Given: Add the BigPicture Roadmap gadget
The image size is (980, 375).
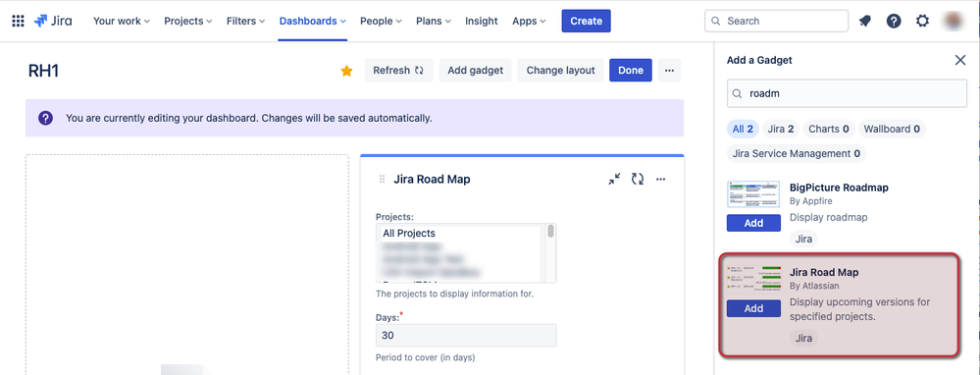Looking at the screenshot, I should tap(753, 223).
